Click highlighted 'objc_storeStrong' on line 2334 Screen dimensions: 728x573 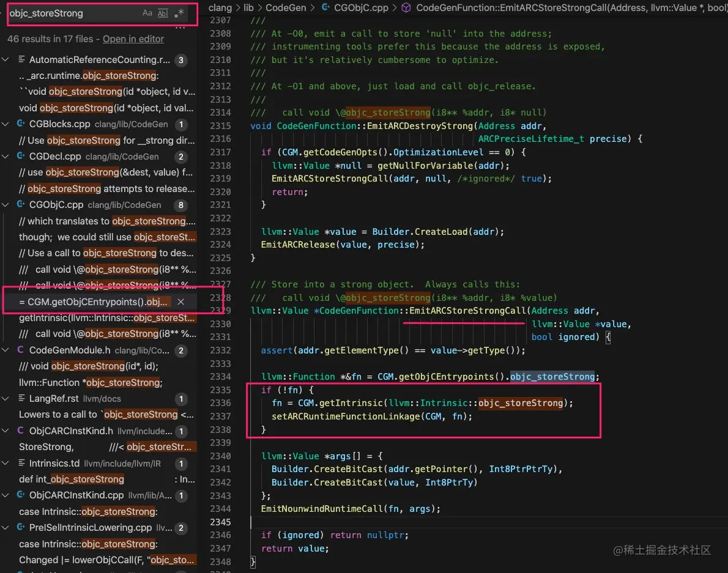[552, 376]
